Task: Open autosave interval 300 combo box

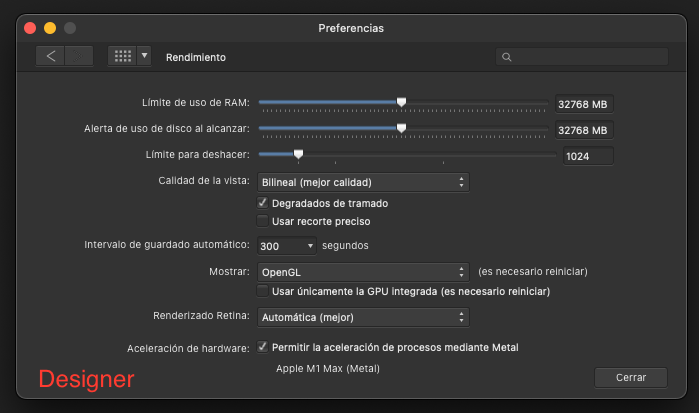Action: [x=287, y=246]
